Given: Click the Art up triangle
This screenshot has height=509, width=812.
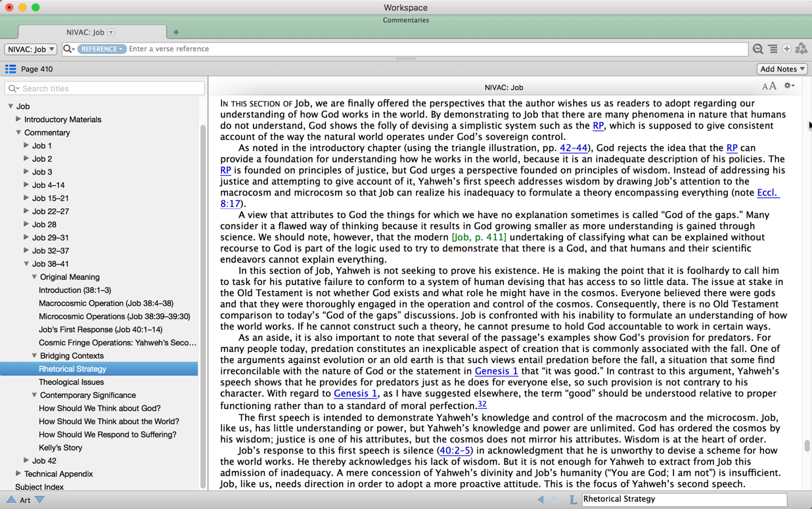Looking at the screenshot, I should 11,500.
